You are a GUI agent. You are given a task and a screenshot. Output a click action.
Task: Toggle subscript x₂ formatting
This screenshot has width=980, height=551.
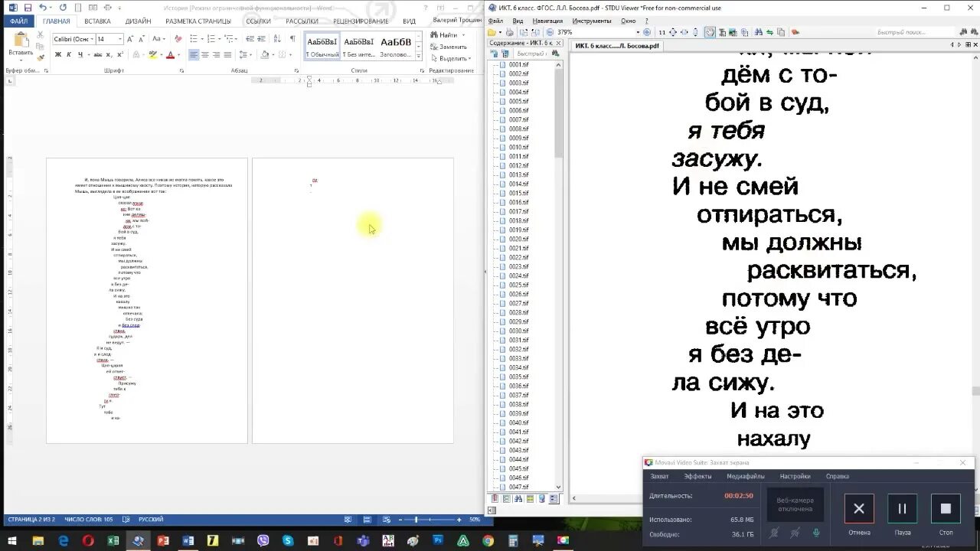(109, 55)
